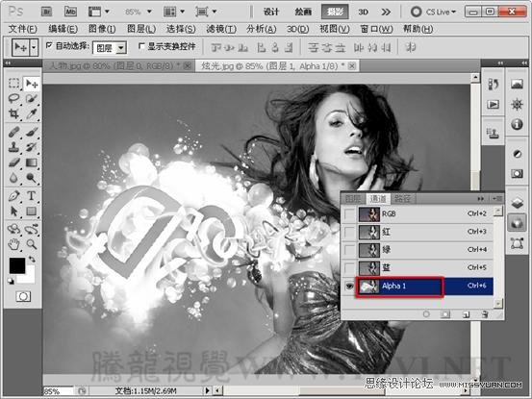Viewport: 532px width, 399px height.
Task: Select the Pen tool
Action: point(13,195)
